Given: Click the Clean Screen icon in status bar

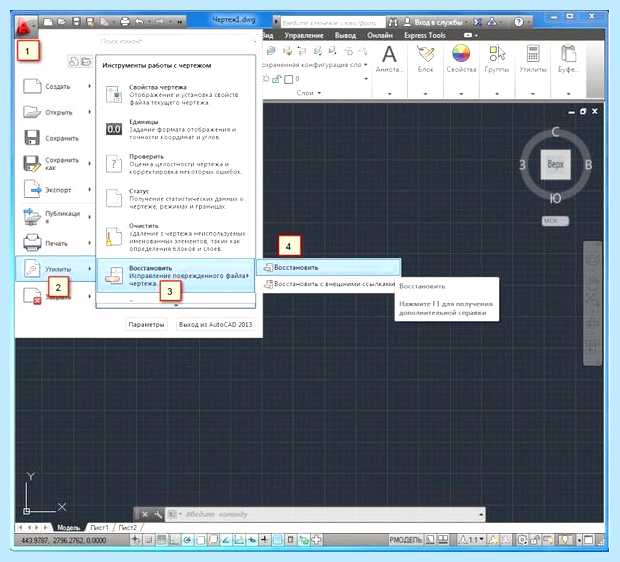Looking at the screenshot, I should click(x=588, y=539).
